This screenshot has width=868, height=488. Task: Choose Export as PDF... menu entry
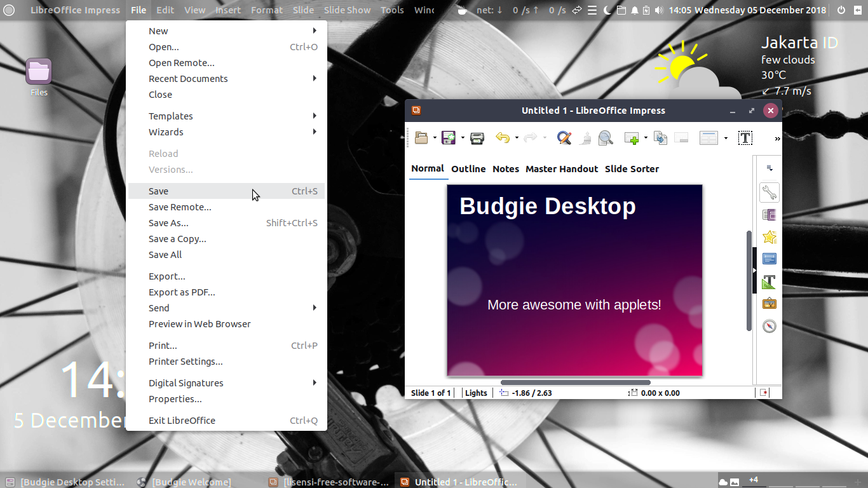(x=226, y=292)
